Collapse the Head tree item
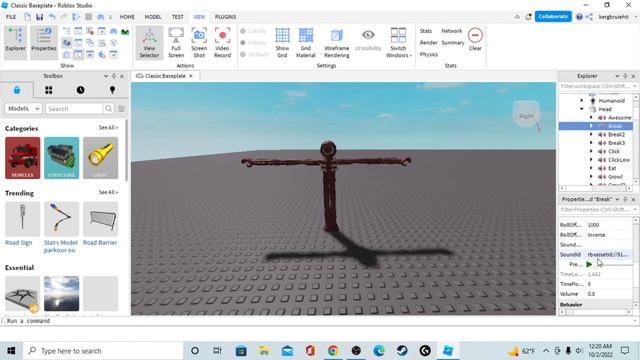 582,109
